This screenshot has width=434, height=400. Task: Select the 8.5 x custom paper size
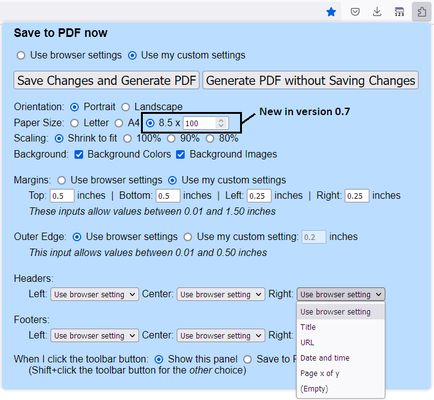[150, 123]
